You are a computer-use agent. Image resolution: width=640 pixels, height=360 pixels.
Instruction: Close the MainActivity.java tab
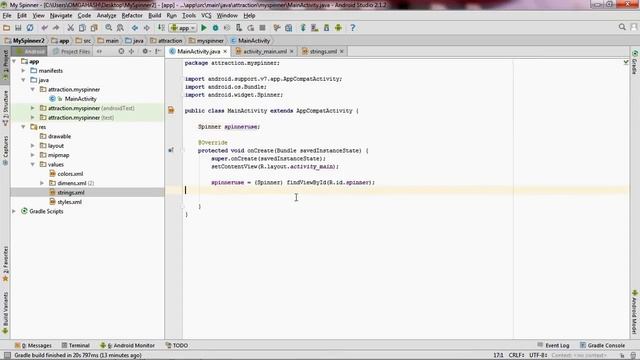[x=225, y=51]
